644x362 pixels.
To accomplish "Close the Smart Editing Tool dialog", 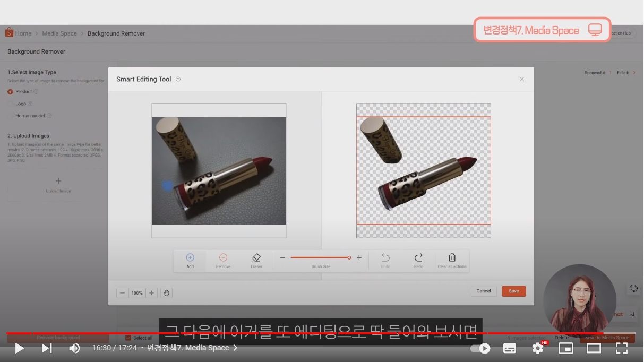I will coord(522,79).
